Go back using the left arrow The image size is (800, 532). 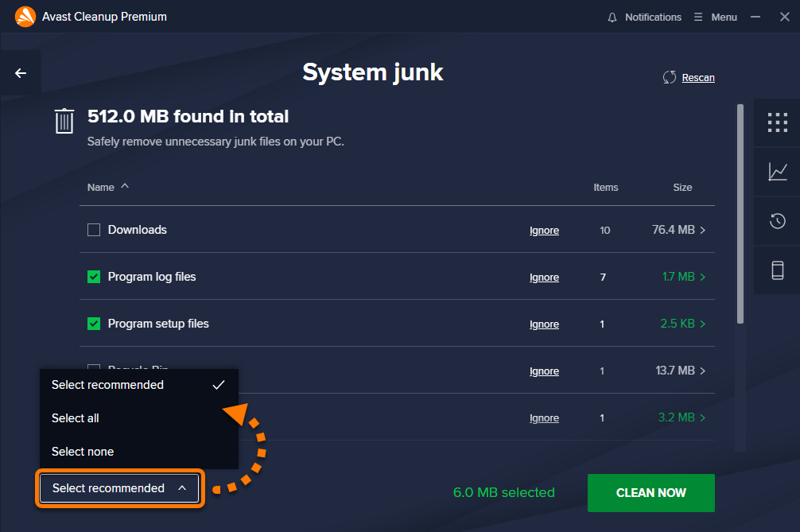(21, 73)
